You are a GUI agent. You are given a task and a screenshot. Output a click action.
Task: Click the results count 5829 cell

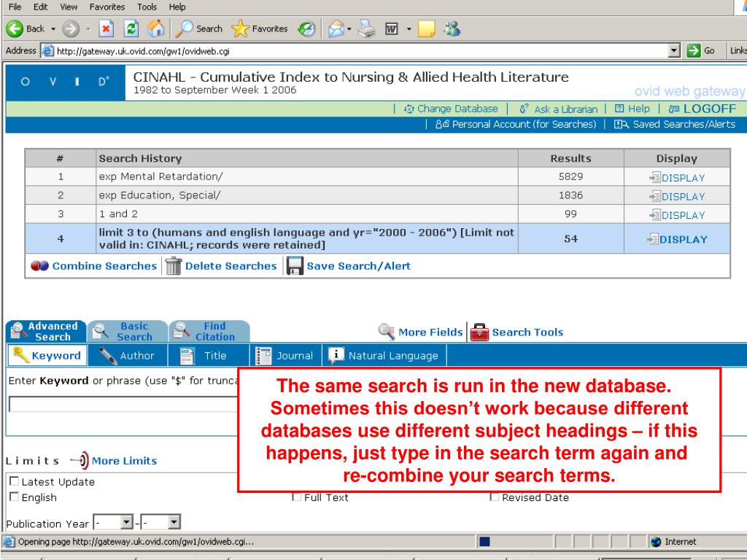click(570, 176)
